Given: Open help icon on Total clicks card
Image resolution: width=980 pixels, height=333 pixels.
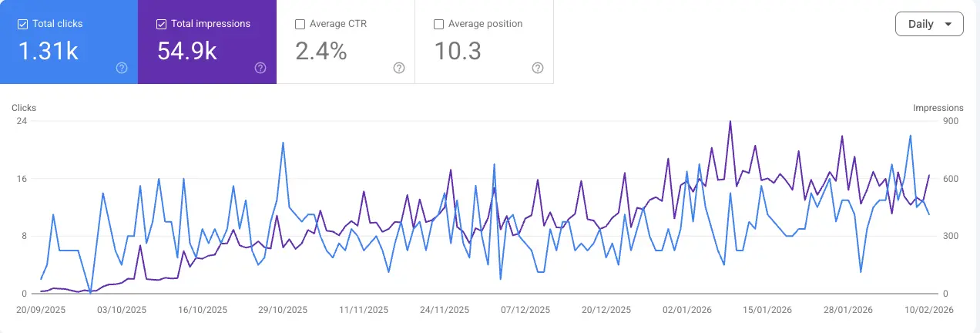Looking at the screenshot, I should [x=122, y=68].
